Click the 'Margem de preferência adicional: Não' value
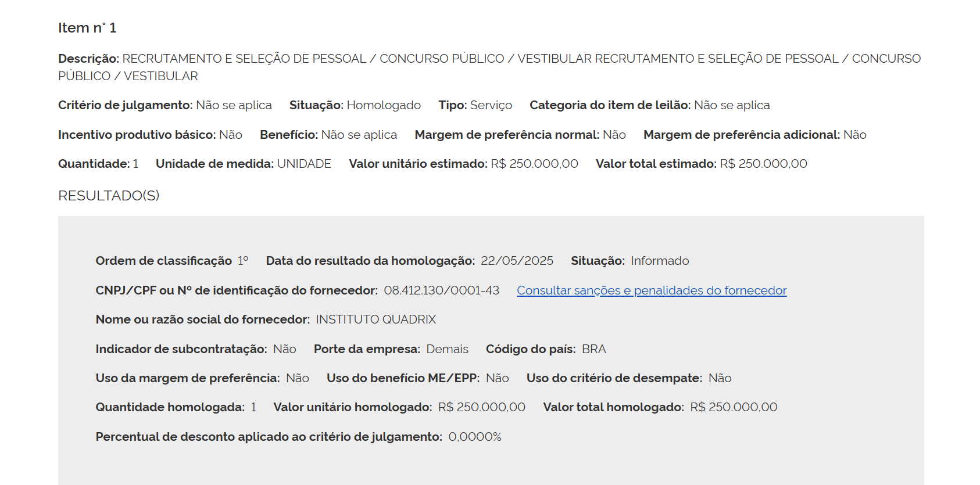The height and width of the screenshot is (485, 980). [854, 135]
